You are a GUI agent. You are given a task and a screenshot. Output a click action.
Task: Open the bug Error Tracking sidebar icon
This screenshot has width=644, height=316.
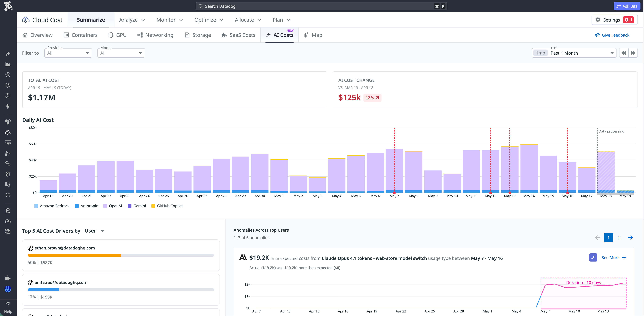tap(8, 211)
